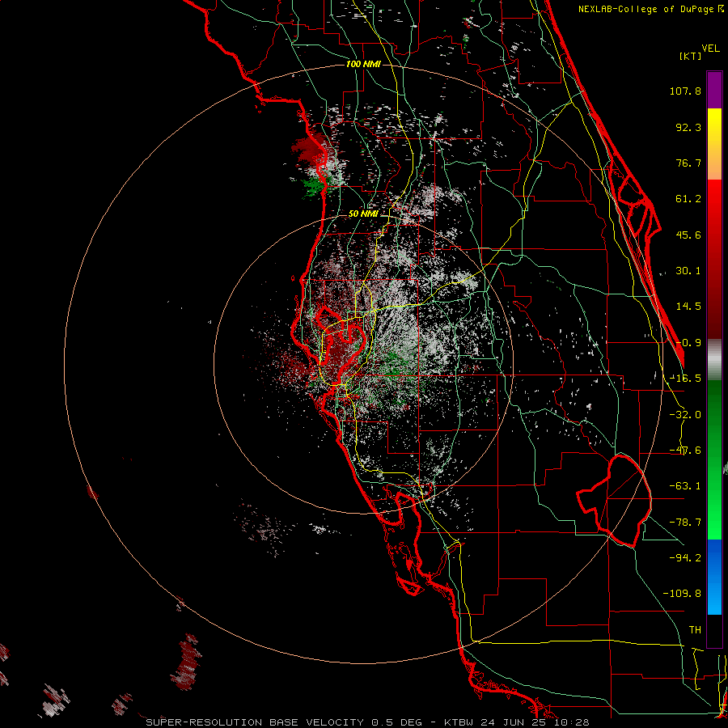Image resolution: width=728 pixels, height=728 pixels.
Task: Select the -63.1 velocity scale value
Action: tap(685, 486)
